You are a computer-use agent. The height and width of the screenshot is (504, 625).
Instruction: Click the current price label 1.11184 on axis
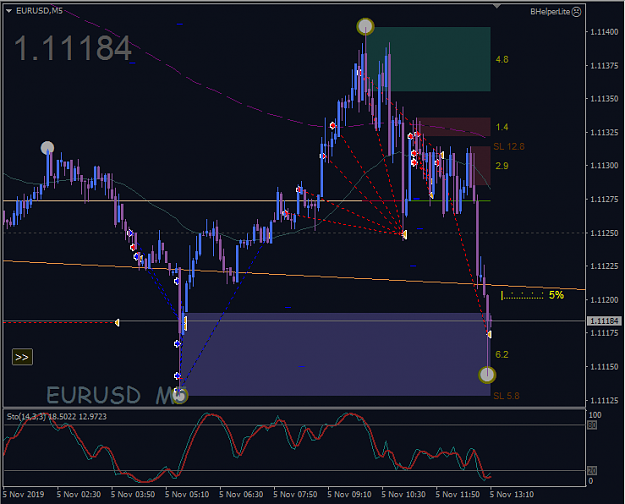604,321
